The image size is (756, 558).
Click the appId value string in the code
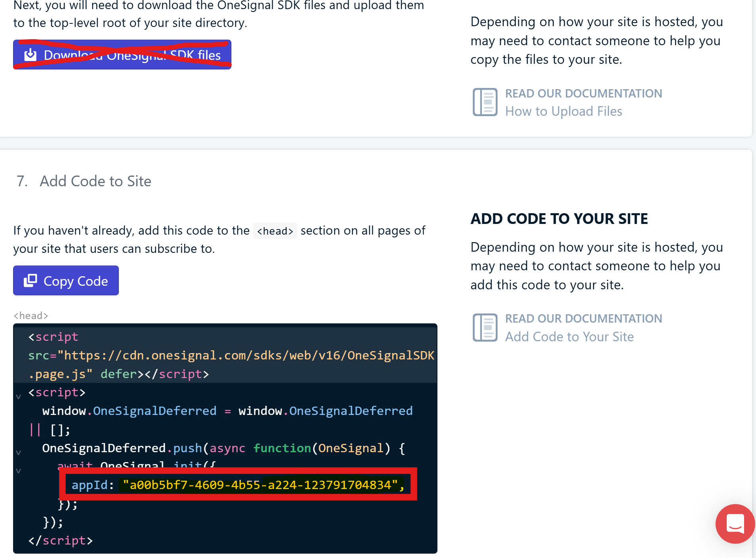coord(260,485)
